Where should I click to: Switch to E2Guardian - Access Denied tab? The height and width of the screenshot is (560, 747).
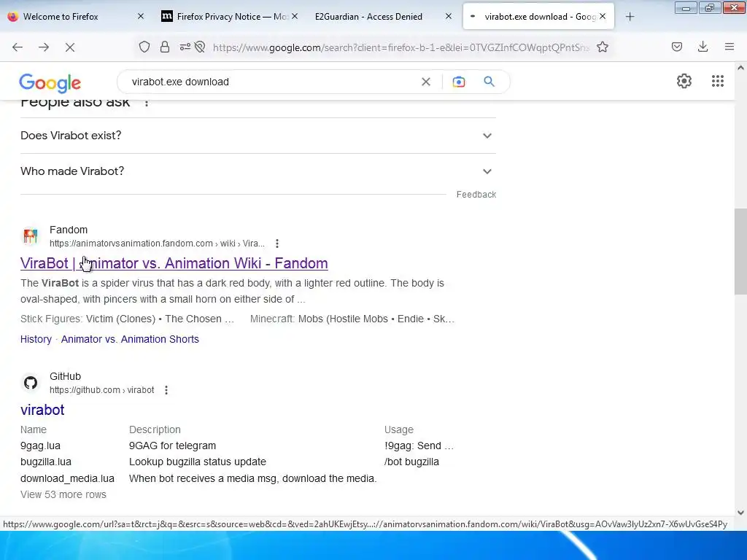[x=384, y=17]
